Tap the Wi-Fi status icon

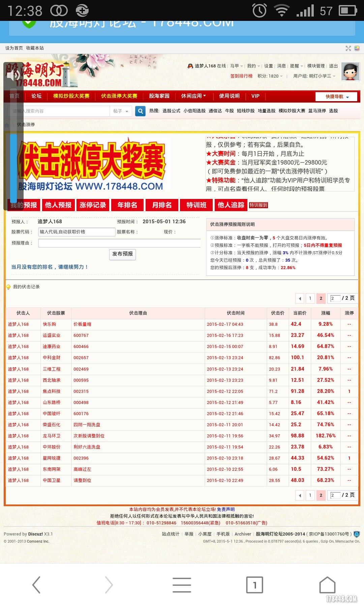pyautogui.click(x=282, y=10)
